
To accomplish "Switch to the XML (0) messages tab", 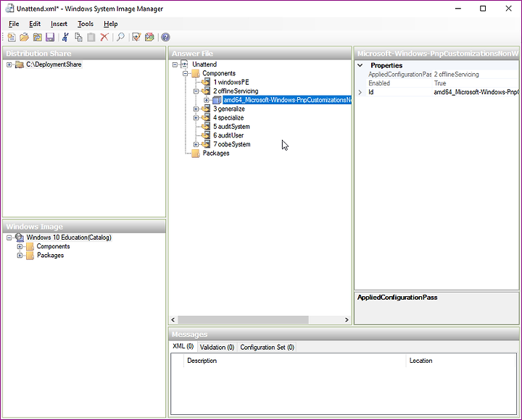I will pyautogui.click(x=183, y=346).
